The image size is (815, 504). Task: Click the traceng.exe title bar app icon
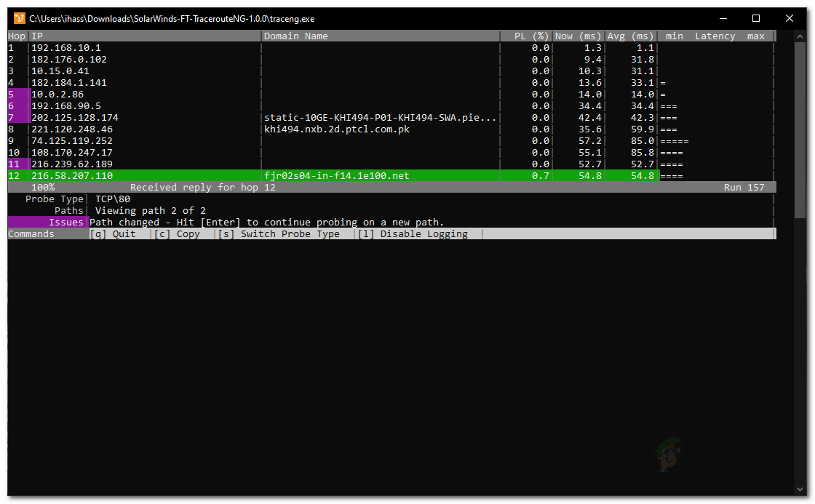19,19
